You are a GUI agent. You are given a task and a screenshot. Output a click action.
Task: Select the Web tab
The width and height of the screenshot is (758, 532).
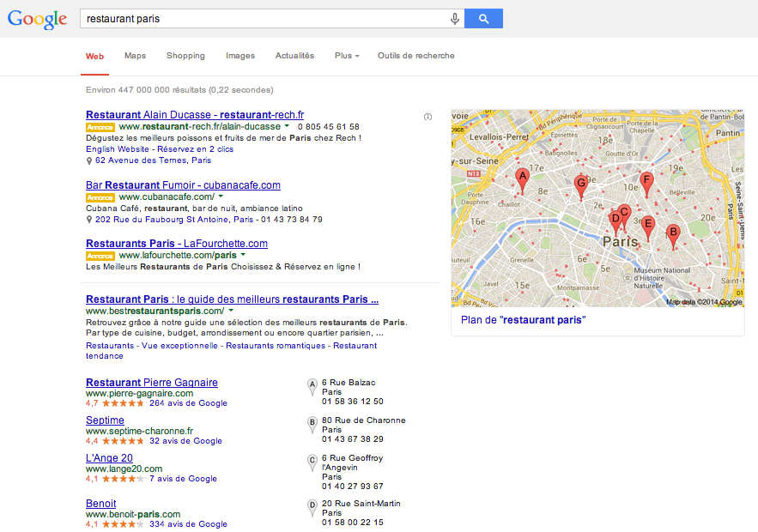click(94, 56)
